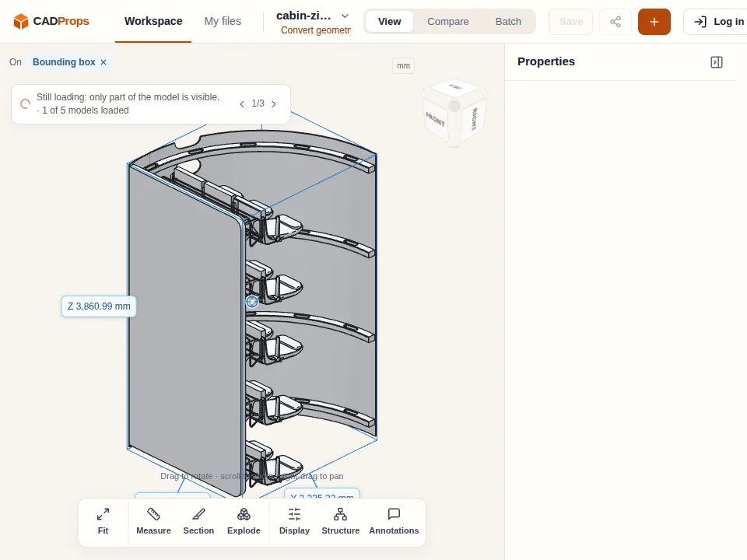Image resolution: width=747 pixels, height=560 pixels.
Task: Switch to Batch mode
Action: (x=508, y=22)
